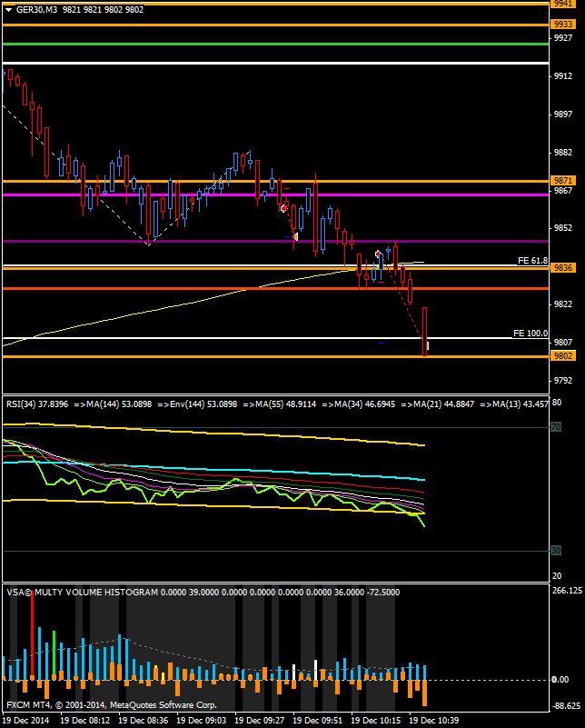
Task: Click the RSI level 30 label
Action: point(555,551)
